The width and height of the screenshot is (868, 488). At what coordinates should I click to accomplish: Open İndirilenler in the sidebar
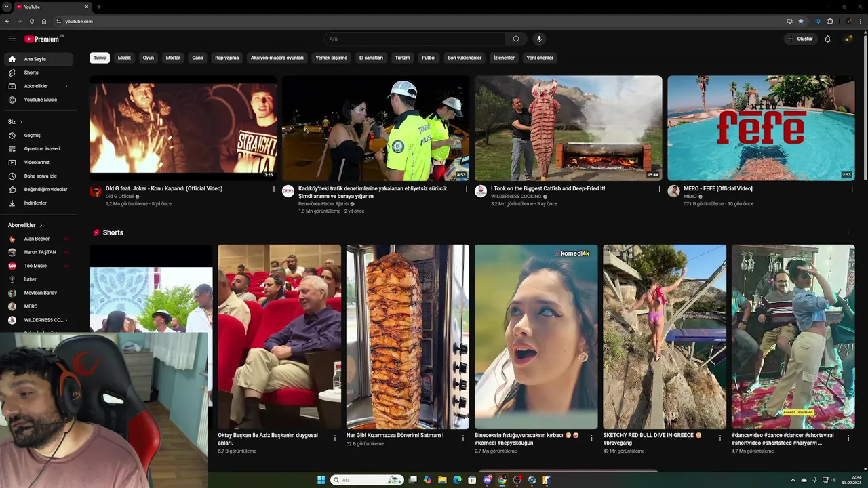tap(39, 203)
